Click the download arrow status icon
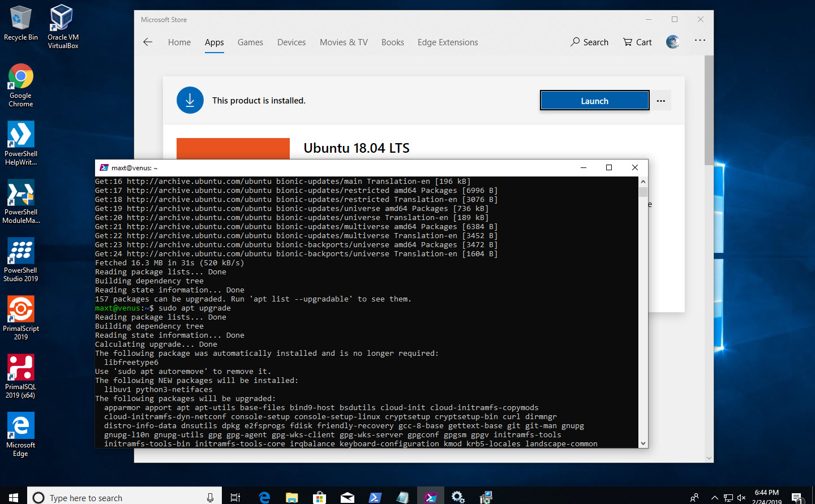 [x=190, y=100]
